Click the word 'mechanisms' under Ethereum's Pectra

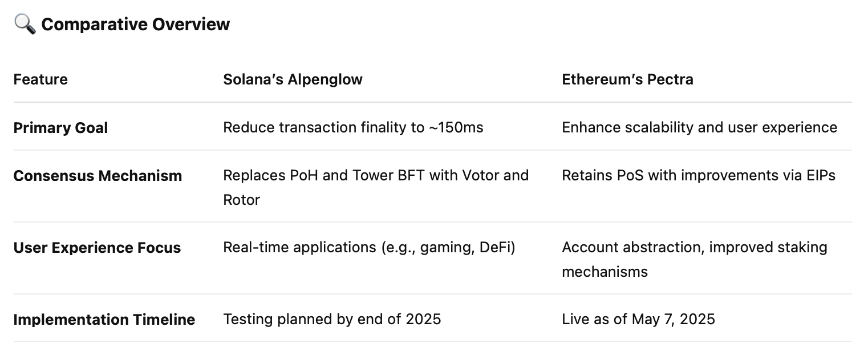(x=605, y=272)
